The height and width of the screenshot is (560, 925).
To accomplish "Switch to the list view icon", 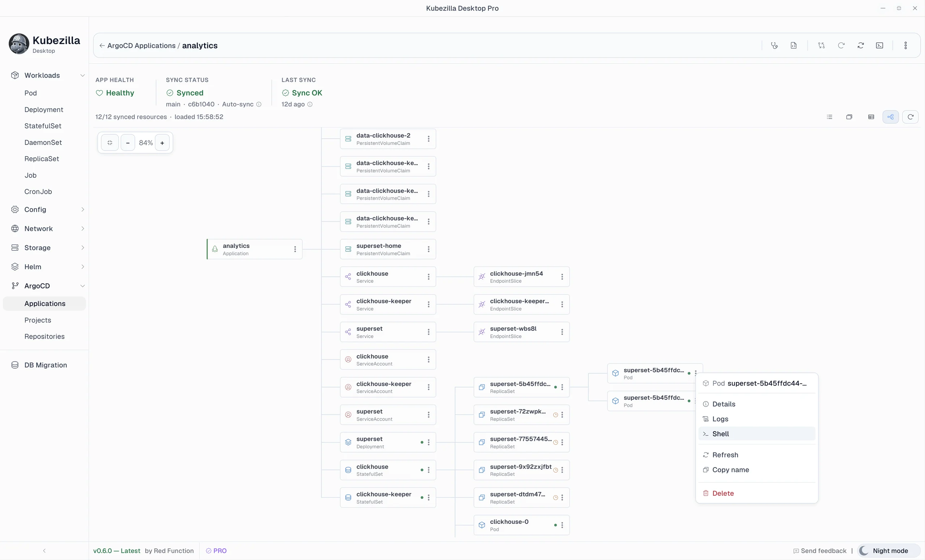I will point(829,117).
